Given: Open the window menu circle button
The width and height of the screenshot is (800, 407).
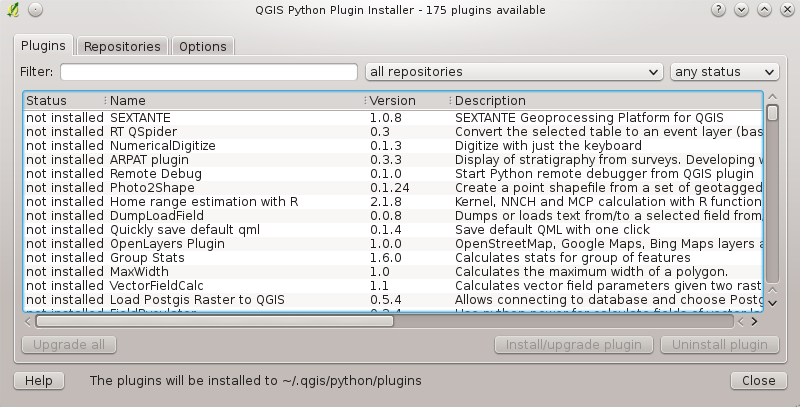Looking at the screenshot, I should [34, 9].
